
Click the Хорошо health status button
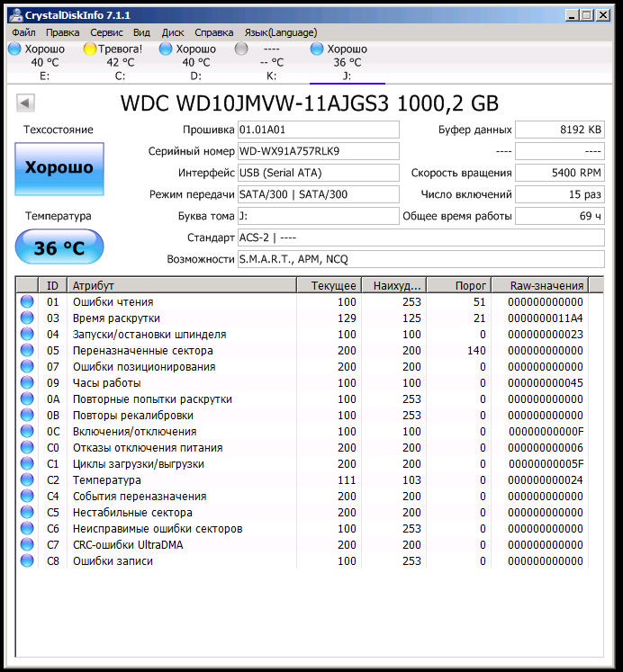click(59, 169)
